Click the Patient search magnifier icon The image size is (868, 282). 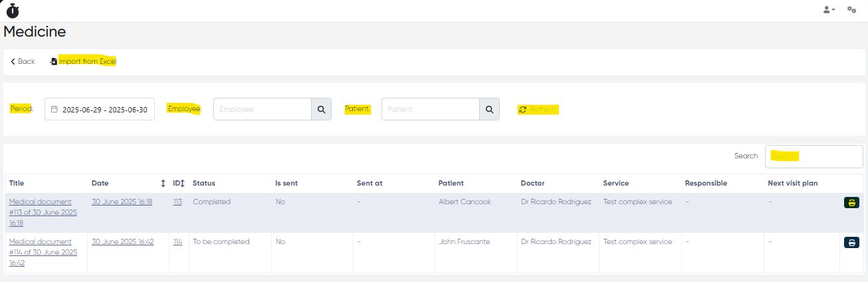point(489,110)
